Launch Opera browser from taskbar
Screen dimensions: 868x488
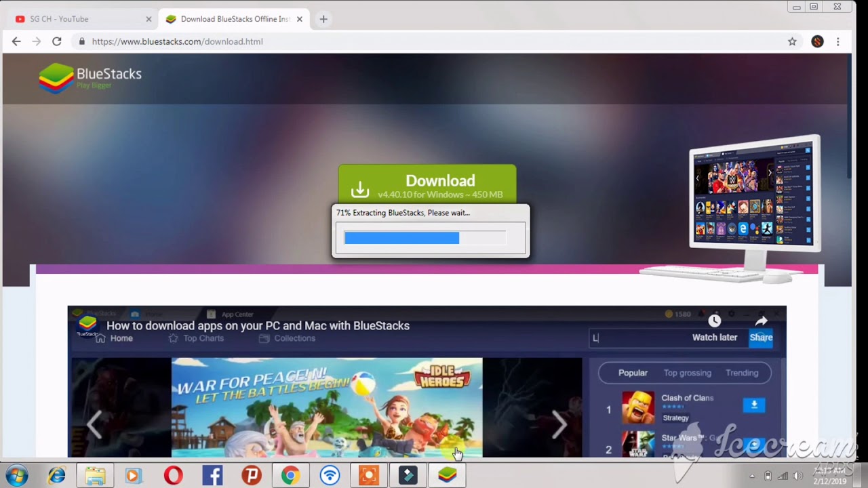tap(173, 476)
